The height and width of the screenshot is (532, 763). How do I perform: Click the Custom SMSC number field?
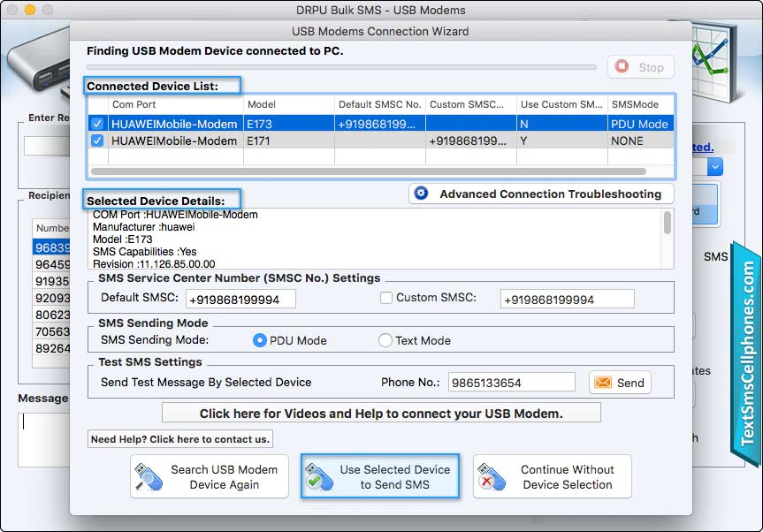pos(568,299)
